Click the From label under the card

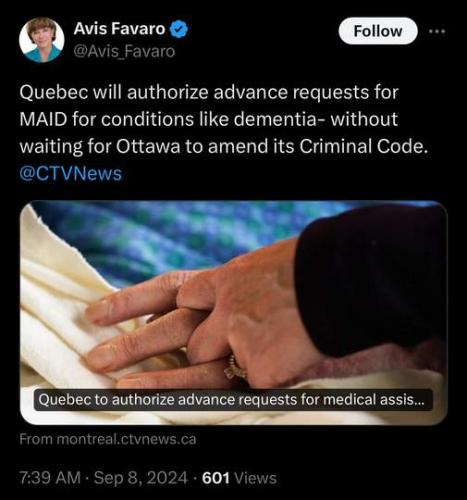(36, 439)
